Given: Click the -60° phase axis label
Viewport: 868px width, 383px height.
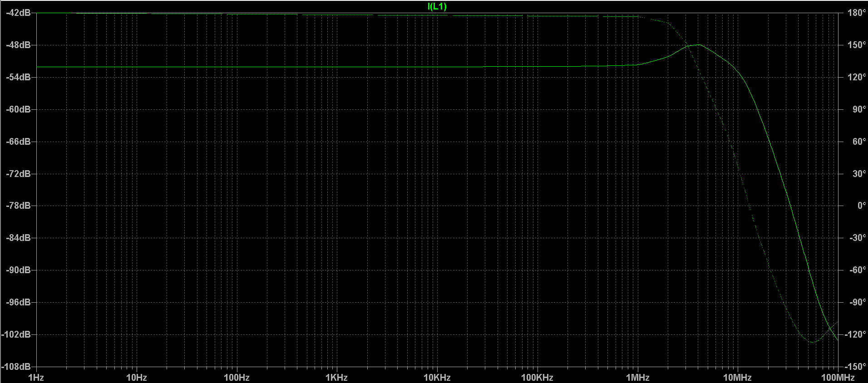Looking at the screenshot, I should (858, 270).
